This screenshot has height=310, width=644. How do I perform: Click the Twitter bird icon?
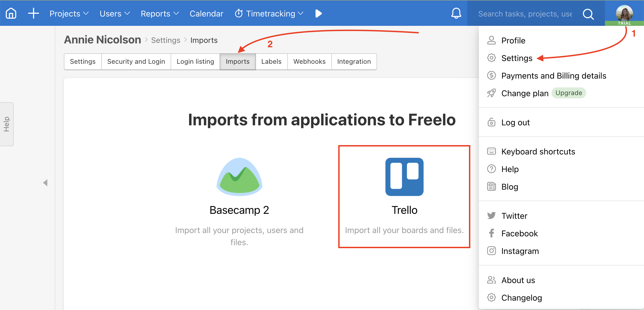pos(491,215)
